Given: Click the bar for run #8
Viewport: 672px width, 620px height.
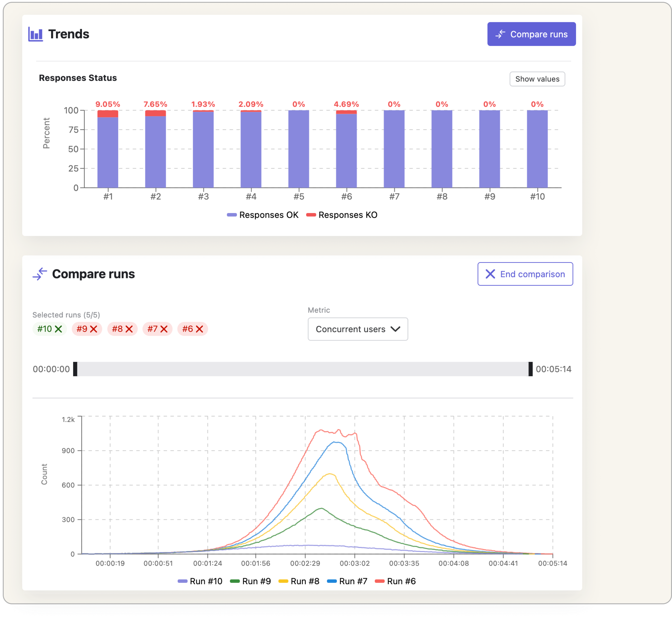Looking at the screenshot, I should point(442,149).
